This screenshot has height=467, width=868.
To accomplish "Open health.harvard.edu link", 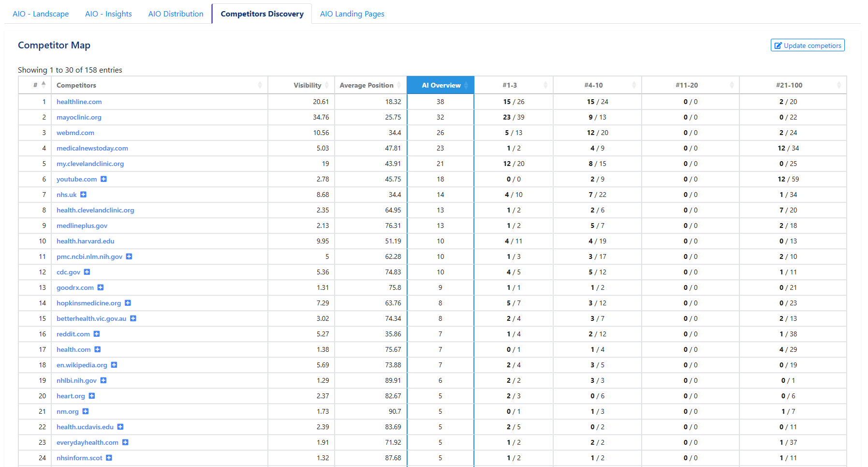I will tap(86, 241).
